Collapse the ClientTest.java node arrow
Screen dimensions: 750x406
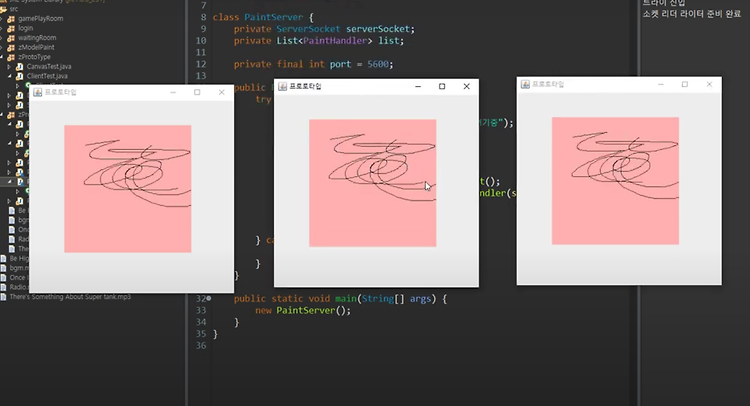point(9,76)
